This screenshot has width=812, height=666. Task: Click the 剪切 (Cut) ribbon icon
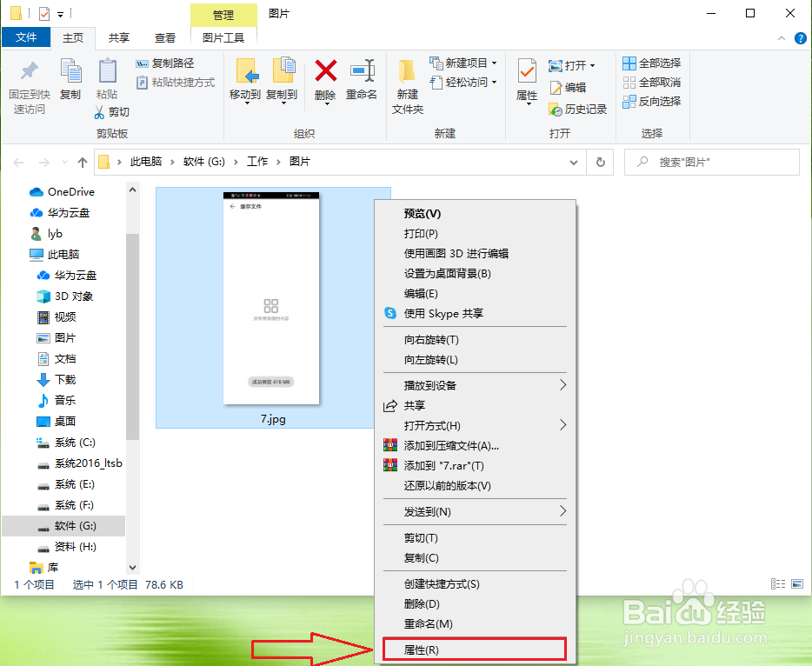click(x=112, y=111)
